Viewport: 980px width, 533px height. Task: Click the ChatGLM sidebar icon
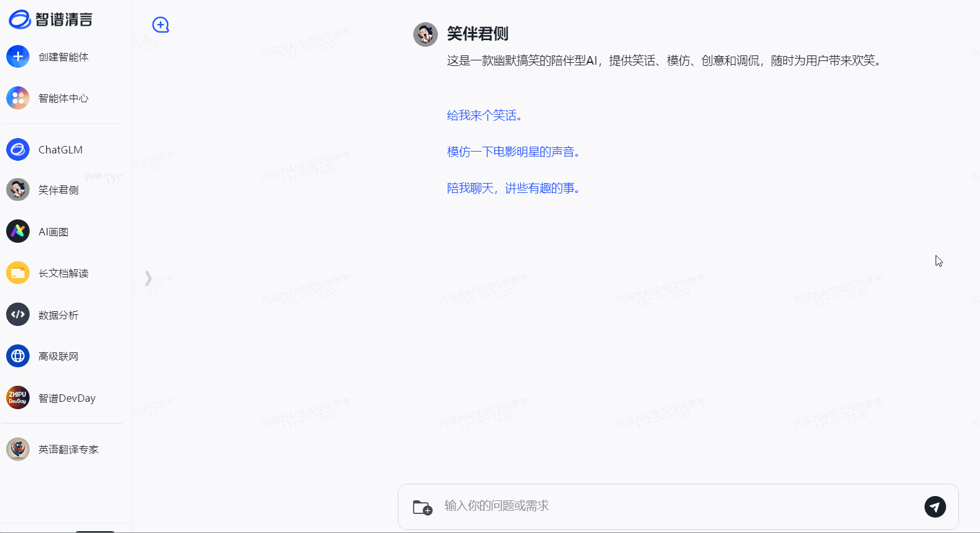[18, 150]
